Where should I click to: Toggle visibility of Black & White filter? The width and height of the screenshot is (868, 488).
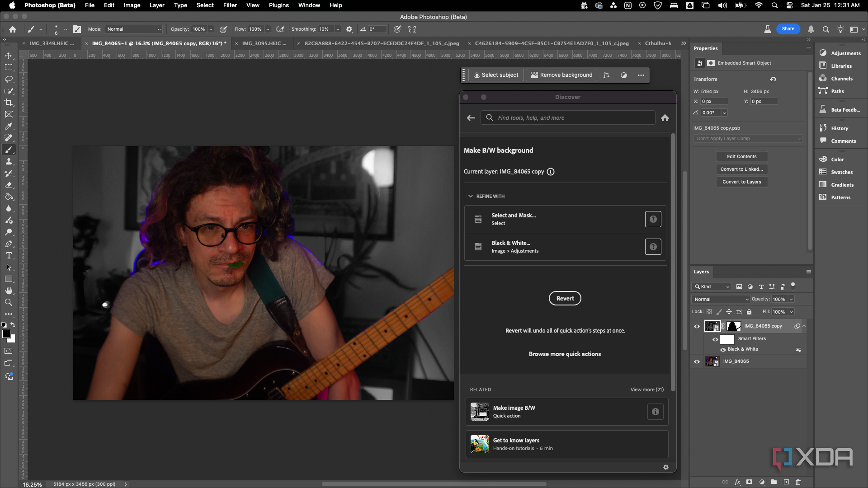723,350
